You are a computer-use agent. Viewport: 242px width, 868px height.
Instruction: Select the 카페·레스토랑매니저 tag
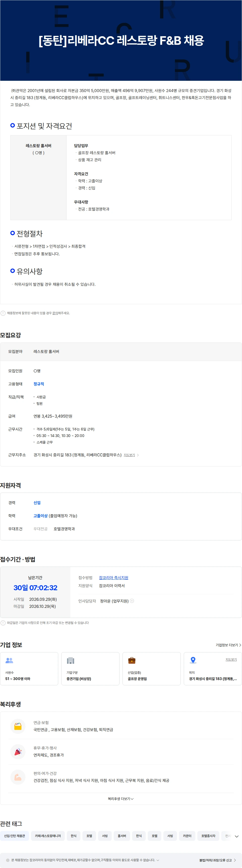(48, 836)
